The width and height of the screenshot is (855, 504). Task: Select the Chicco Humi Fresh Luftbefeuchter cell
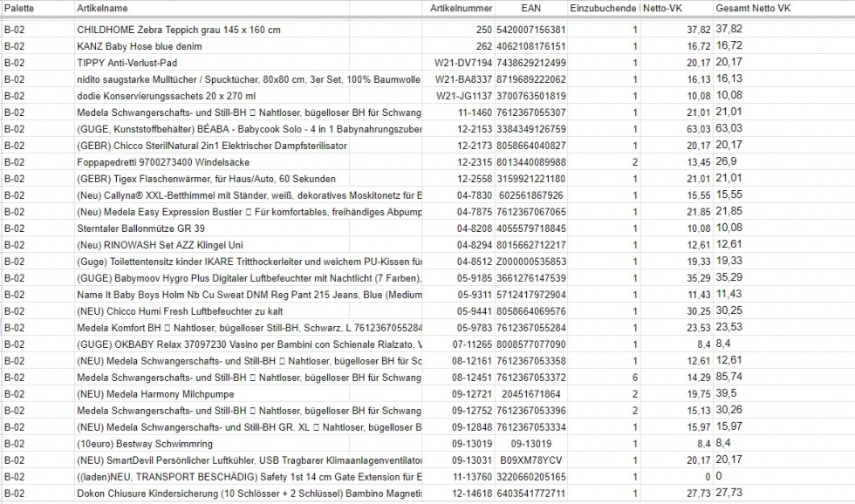click(x=180, y=311)
